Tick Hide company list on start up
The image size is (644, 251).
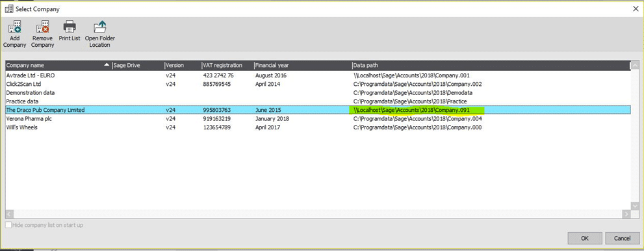pos(8,225)
